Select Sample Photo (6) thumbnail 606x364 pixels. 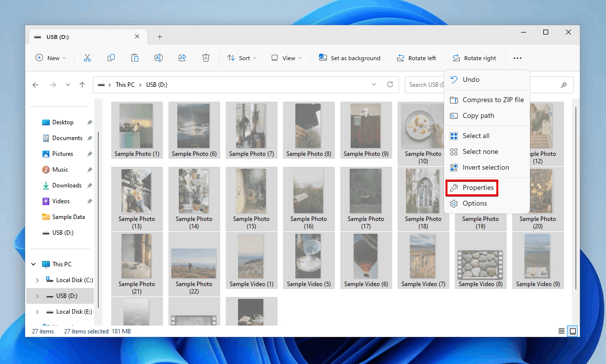click(x=194, y=130)
